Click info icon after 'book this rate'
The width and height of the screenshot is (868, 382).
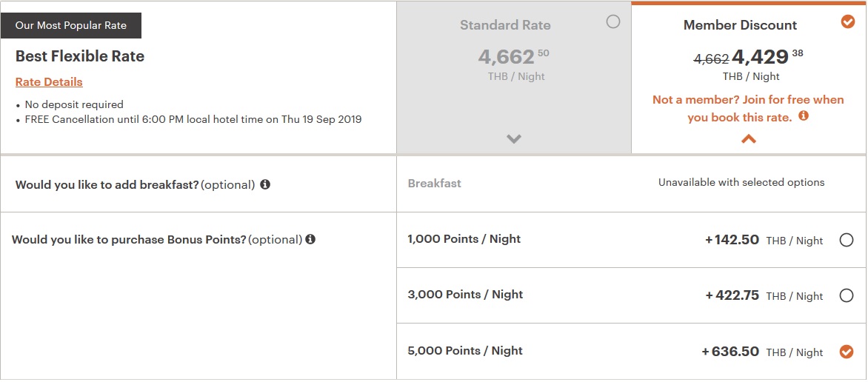[x=804, y=116]
